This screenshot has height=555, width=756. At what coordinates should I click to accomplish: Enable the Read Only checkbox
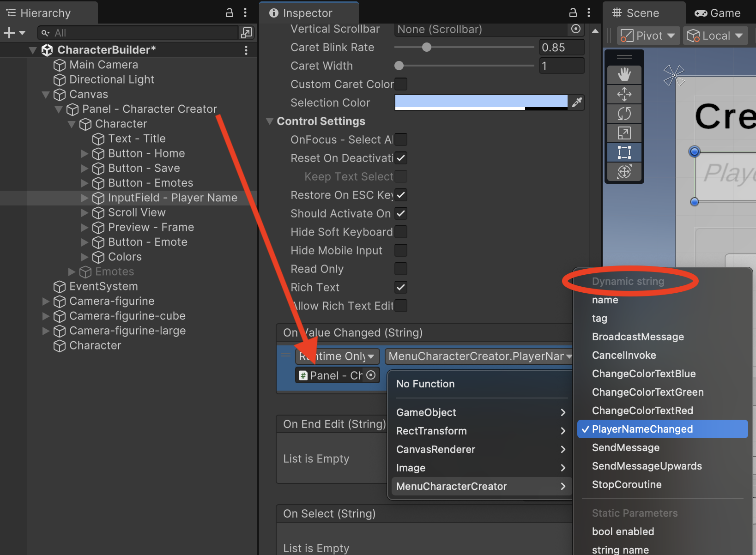(401, 269)
